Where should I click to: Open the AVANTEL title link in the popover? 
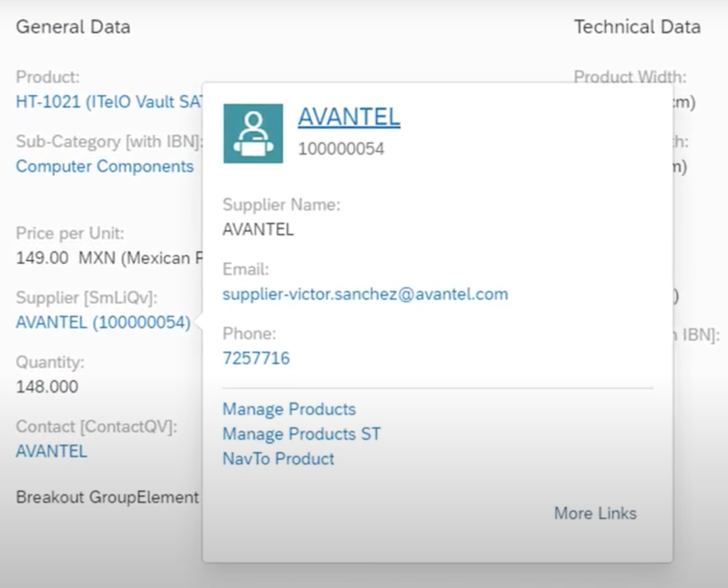pyautogui.click(x=349, y=117)
